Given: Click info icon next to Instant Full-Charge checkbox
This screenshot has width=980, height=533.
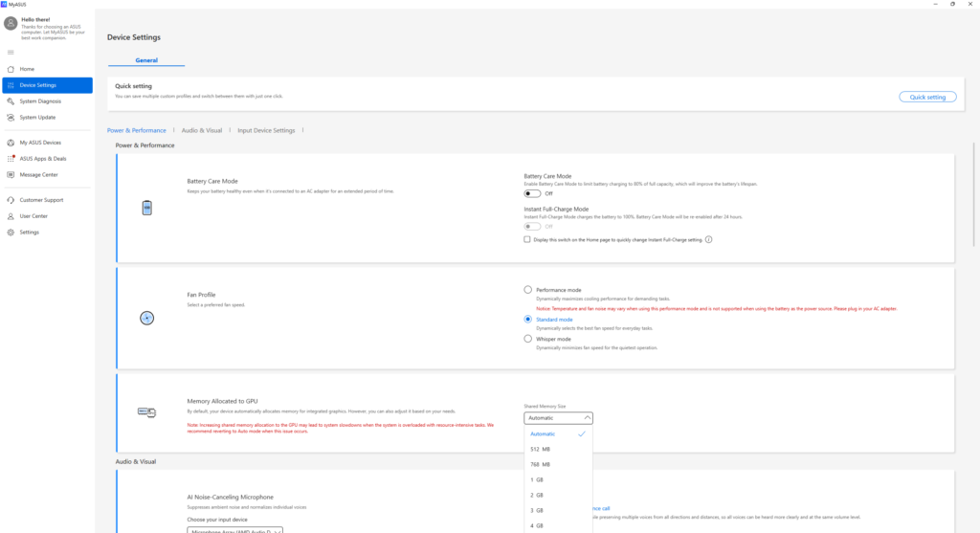Looking at the screenshot, I should click(x=709, y=239).
